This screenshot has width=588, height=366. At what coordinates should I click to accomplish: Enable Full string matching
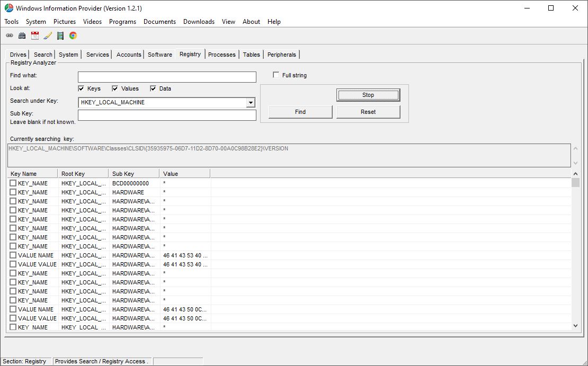(x=275, y=75)
